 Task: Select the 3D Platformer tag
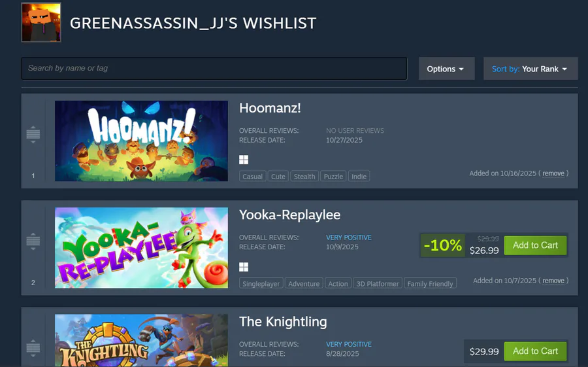click(378, 284)
